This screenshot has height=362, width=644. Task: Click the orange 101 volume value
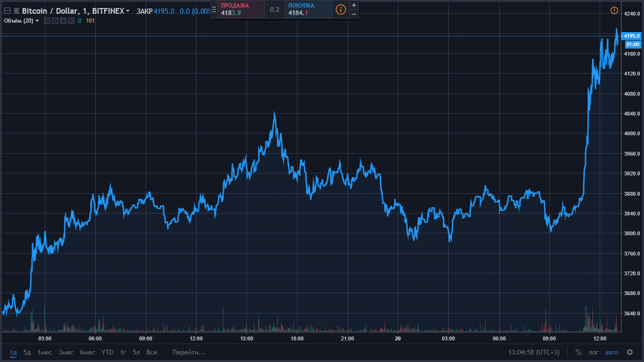(90, 21)
